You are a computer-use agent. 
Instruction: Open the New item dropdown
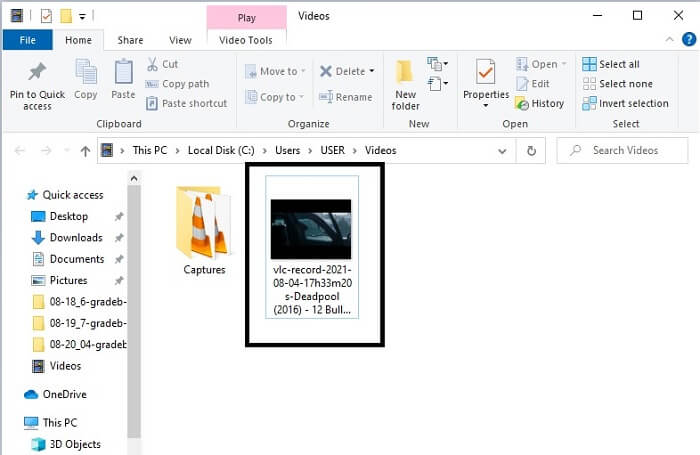point(438,64)
